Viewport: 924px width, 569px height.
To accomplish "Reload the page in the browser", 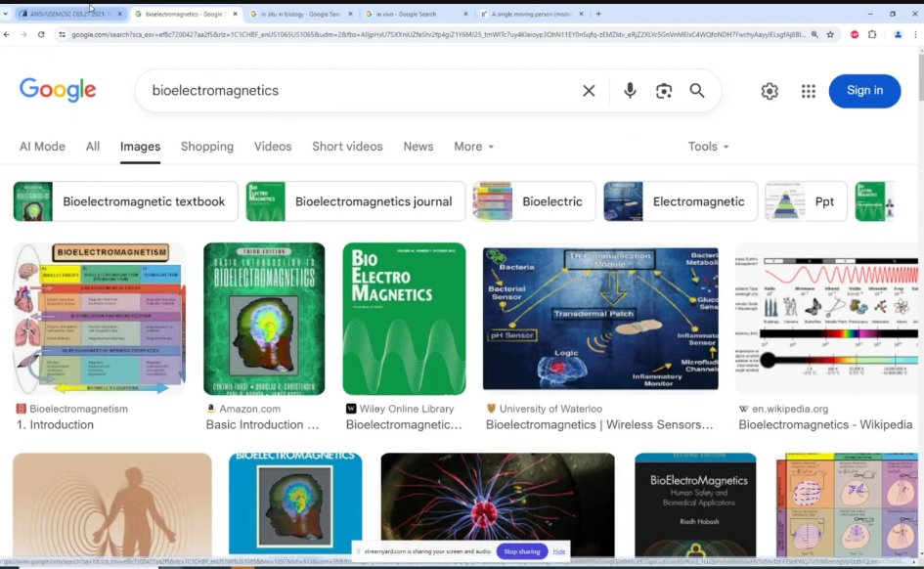I will click(41, 35).
